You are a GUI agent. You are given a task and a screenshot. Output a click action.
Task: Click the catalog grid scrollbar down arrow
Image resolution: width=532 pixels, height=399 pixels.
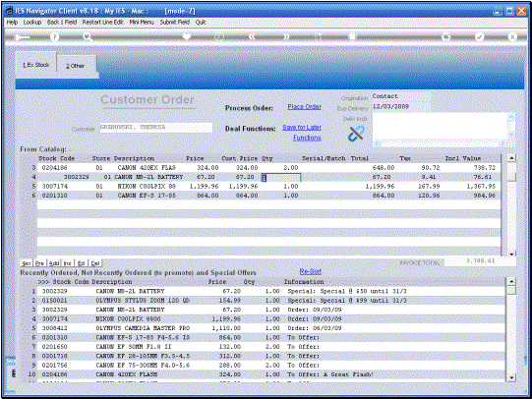(511, 254)
